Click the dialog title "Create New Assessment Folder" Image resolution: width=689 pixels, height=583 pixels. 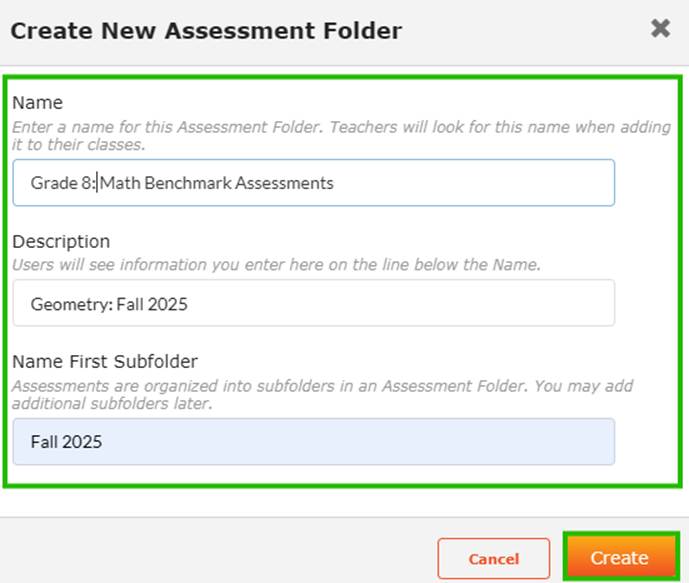click(206, 30)
